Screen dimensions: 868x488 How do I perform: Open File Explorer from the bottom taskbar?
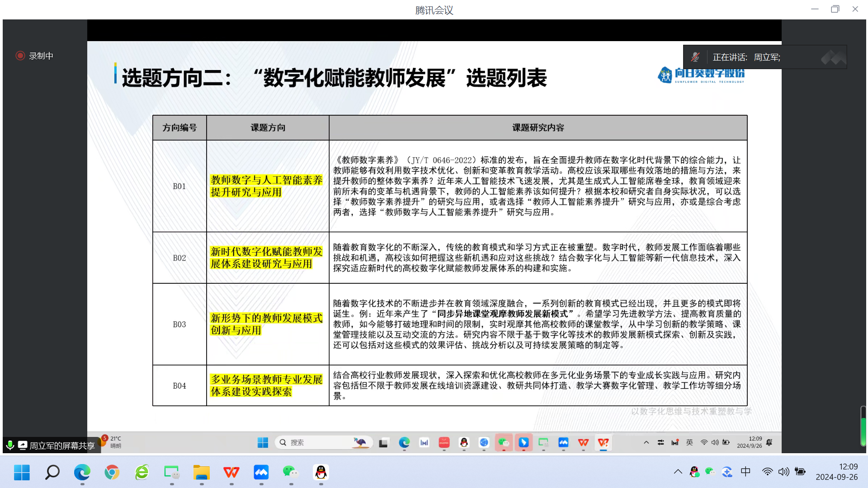[x=202, y=473]
